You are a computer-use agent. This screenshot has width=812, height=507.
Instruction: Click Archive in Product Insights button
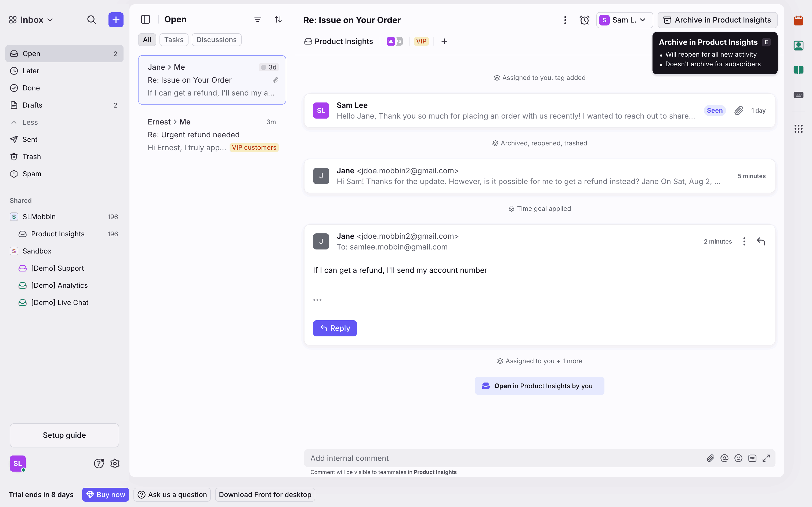click(717, 20)
